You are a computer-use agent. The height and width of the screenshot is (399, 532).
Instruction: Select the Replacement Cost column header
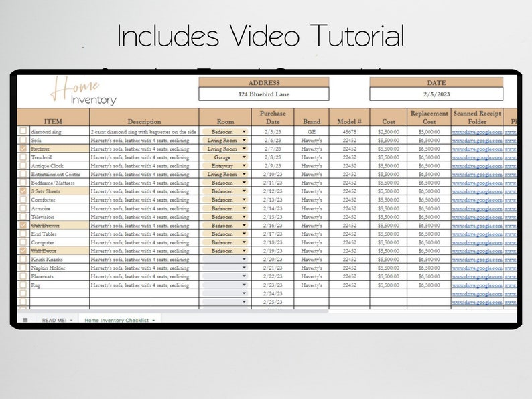coord(429,117)
